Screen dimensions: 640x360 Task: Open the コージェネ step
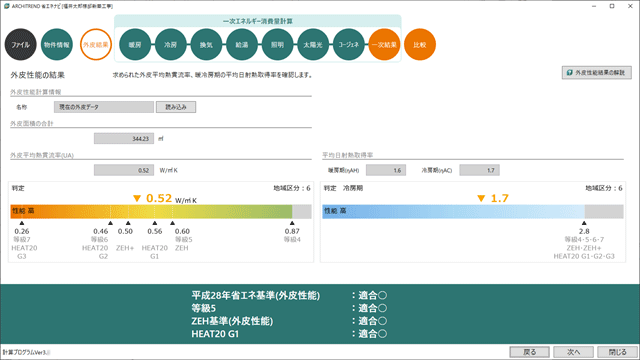click(x=349, y=44)
